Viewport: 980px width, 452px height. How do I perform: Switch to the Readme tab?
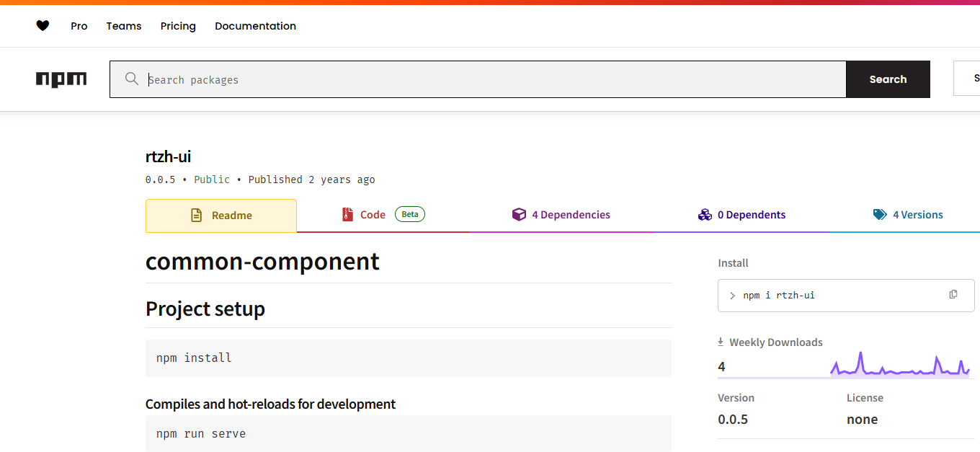[x=221, y=216]
